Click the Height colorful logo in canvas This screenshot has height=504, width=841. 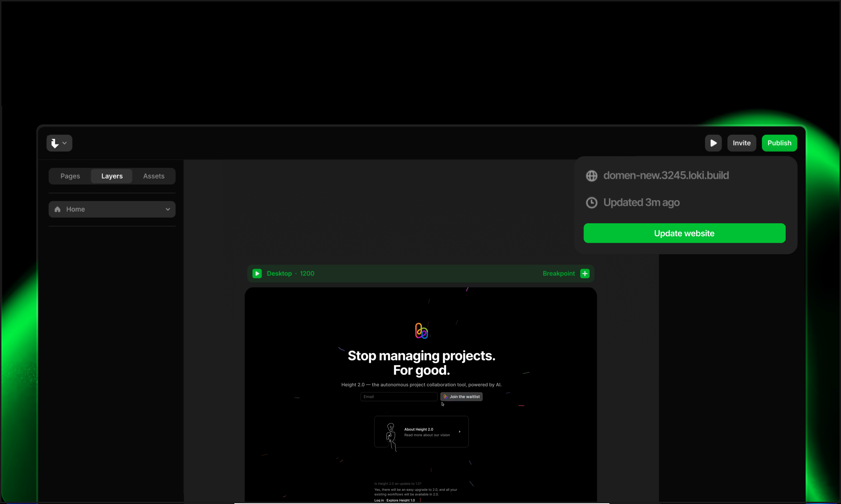421,331
